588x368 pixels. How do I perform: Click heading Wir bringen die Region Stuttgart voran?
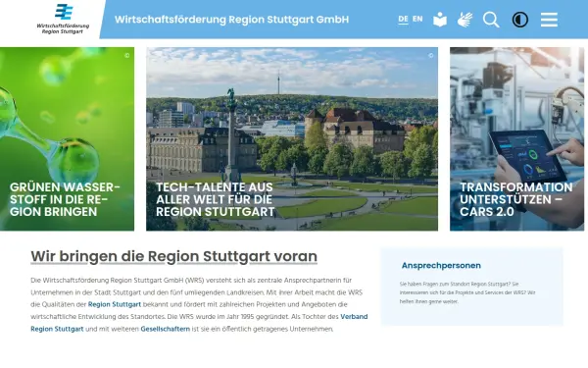[174, 256]
